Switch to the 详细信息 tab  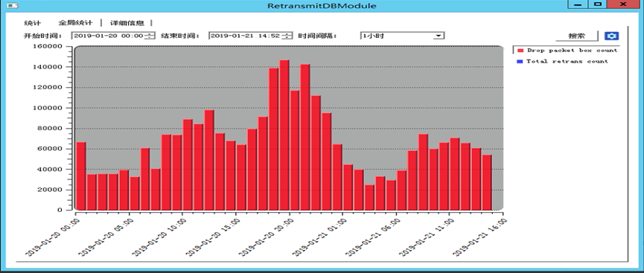click(127, 23)
